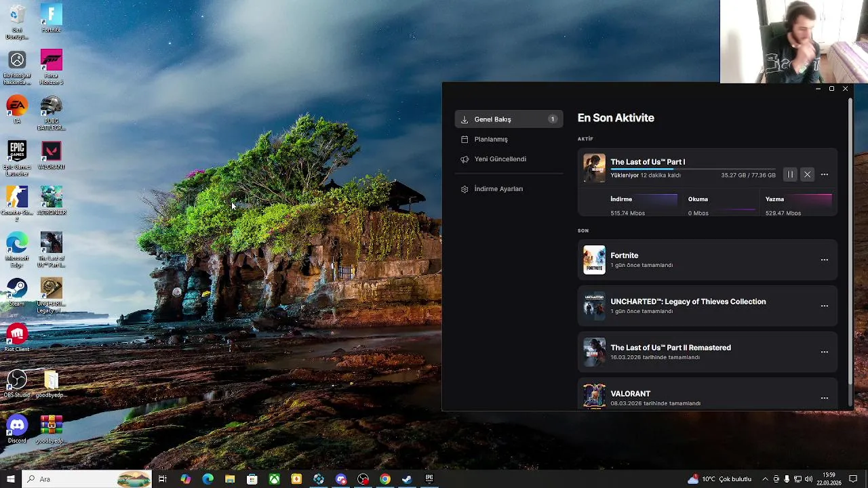Select the Riot Client desktop shortcut
The width and height of the screenshot is (868, 488).
(17, 338)
